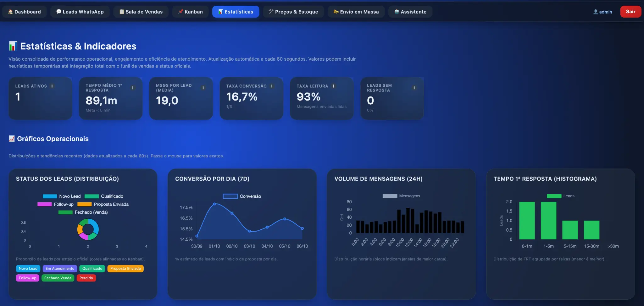Click info icon on Tempo Médio 1ª Resposta card
Viewport: 644px width, 306px height.
click(x=133, y=88)
